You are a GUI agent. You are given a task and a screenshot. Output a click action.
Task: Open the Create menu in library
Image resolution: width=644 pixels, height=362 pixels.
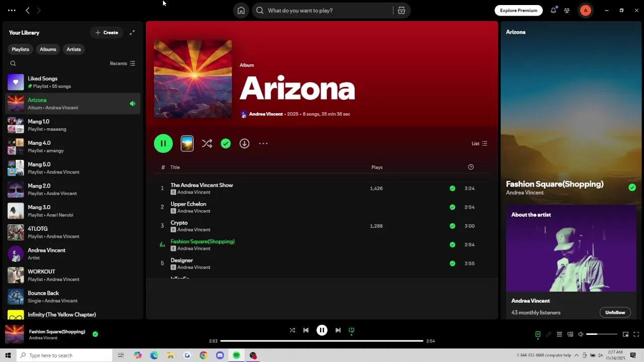pos(107,33)
